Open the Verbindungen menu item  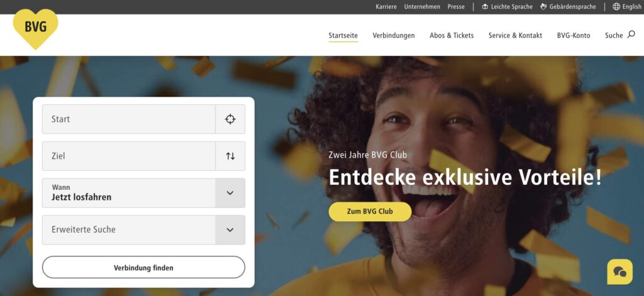point(394,35)
